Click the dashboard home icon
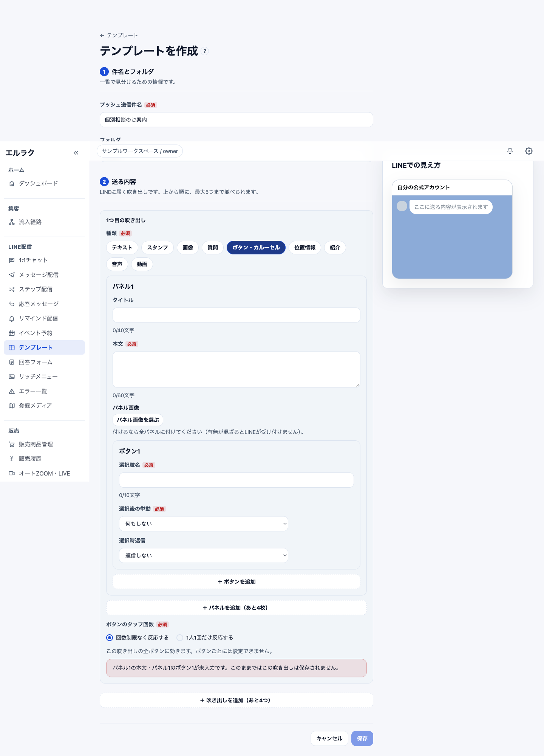 point(12,183)
